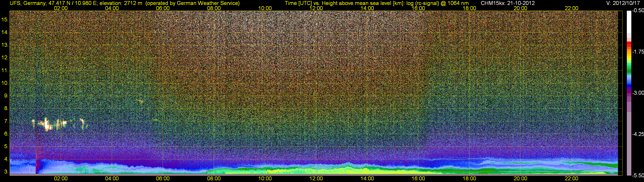
Task: Click the small orange spot near 05:00
Action: point(141,101)
